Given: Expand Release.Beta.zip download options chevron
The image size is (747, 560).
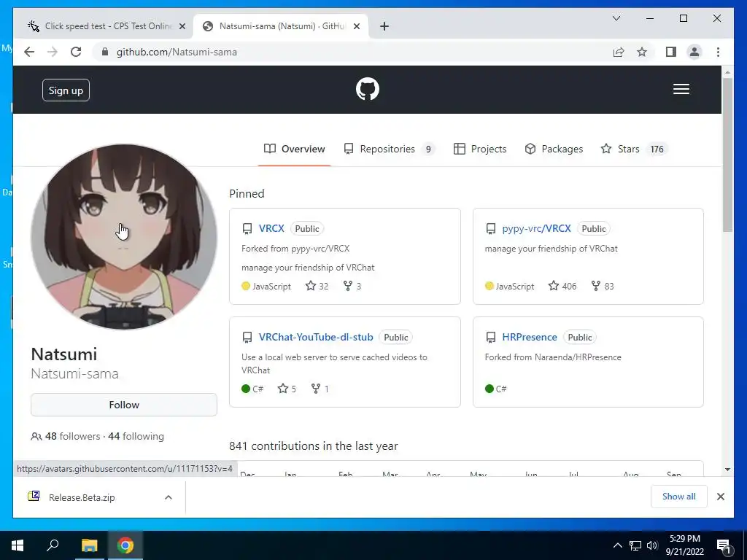Looking at the screenshot, I should pyautogui.click(x=169, y=497).
